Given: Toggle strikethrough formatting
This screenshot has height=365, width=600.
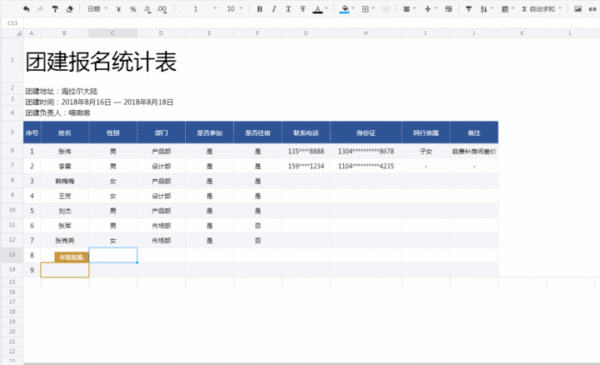Looking at the screenshot, I should pos(303,9).
